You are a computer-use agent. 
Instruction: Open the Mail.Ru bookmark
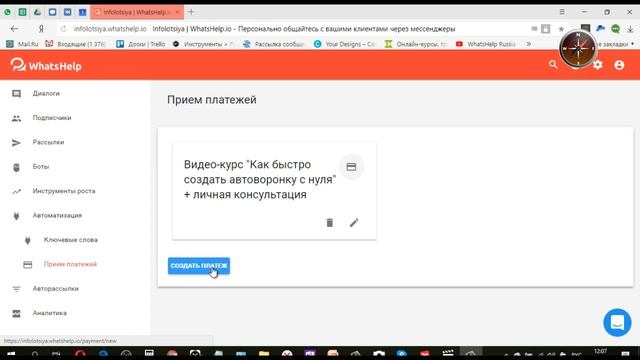tap(22, 44)
